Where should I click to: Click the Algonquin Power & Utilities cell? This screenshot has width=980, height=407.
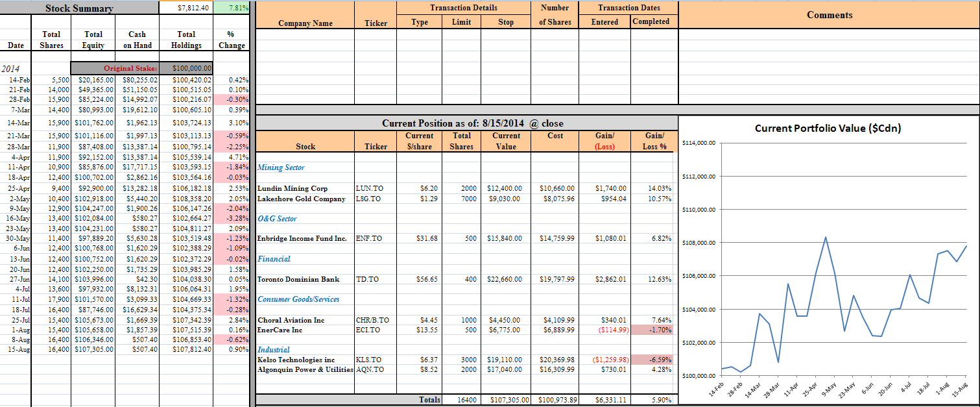pyautogui.click(x=305, y=369)
